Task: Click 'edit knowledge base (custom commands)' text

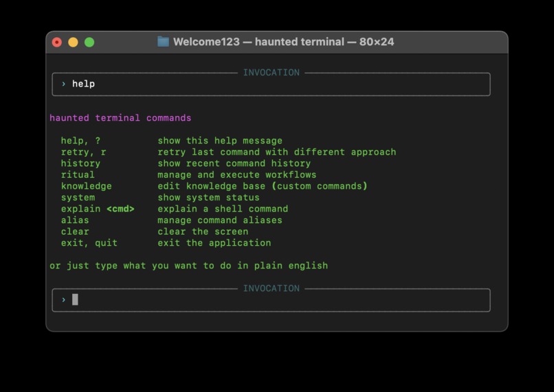Action: [263, 186]
